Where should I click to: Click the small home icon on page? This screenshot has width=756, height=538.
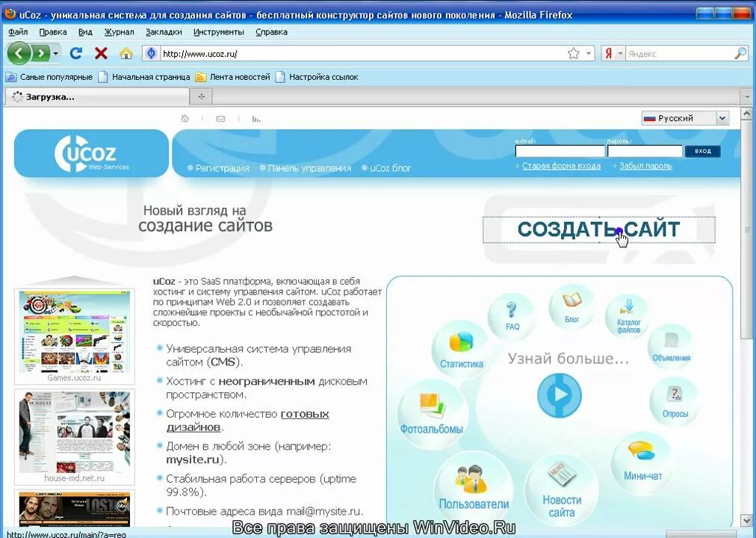point(185,118)
